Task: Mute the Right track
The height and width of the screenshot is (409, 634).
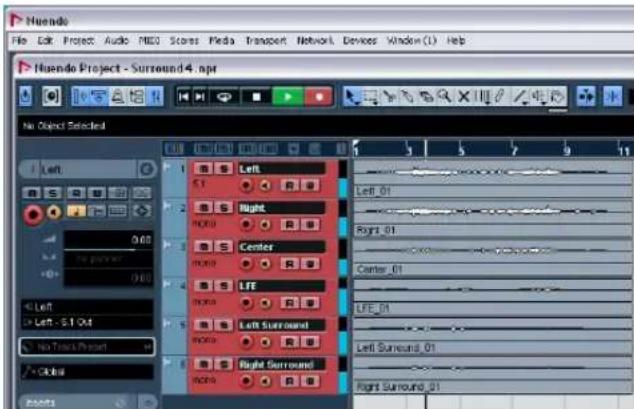Action: [204, 208]
